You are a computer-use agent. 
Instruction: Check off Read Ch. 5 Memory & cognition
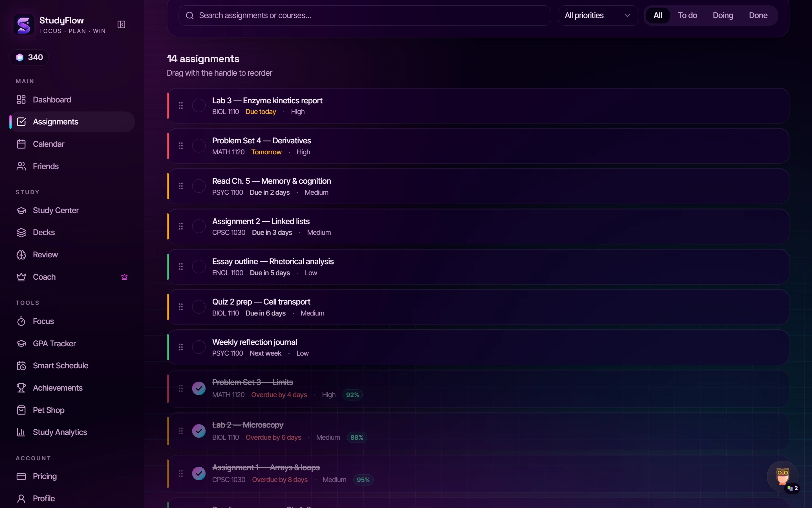pyautogui.click(x=199, y=186)
